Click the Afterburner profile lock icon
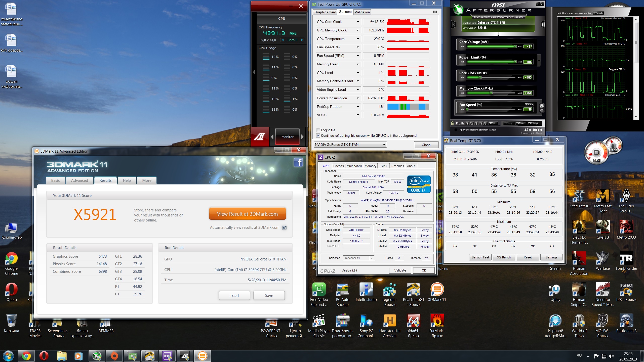Viewport: 644px width, 362px height. tap(452, 123)
